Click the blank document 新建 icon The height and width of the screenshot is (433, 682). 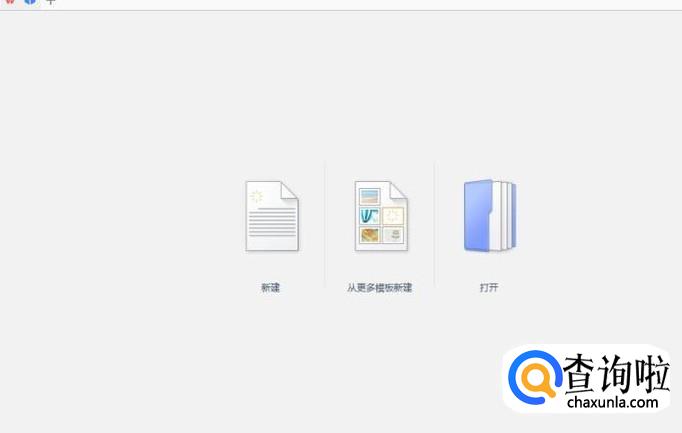[x=272, y=216]
